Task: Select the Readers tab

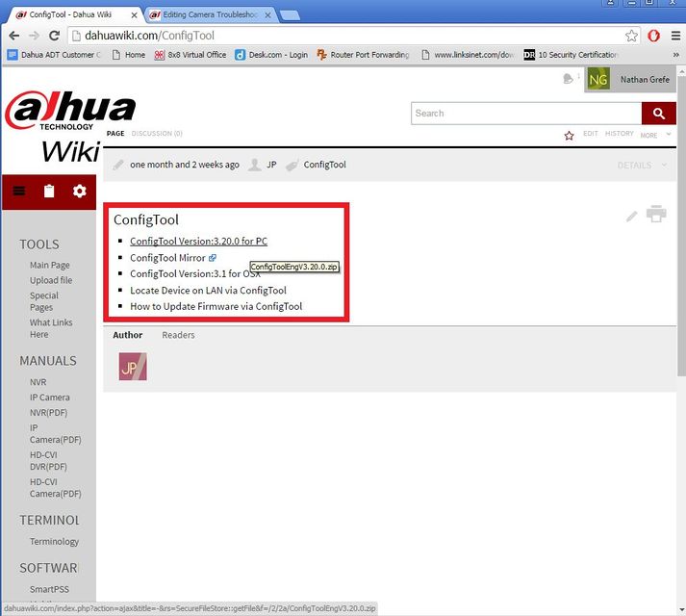Action: coord(178,335)
